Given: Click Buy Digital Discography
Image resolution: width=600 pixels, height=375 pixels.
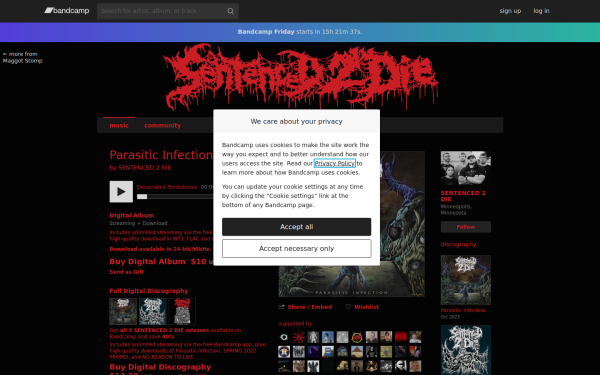Looking at the screenshot, I should point(160,367).
